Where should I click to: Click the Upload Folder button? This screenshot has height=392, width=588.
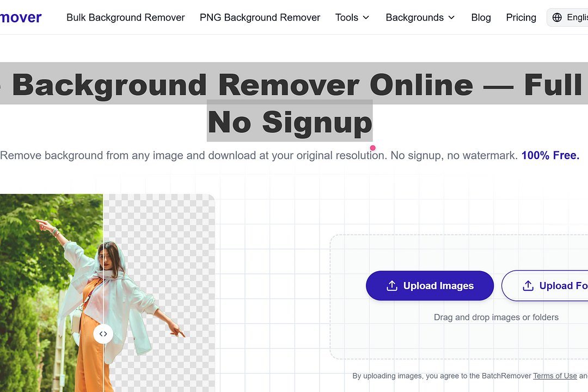tap(545, 286)
